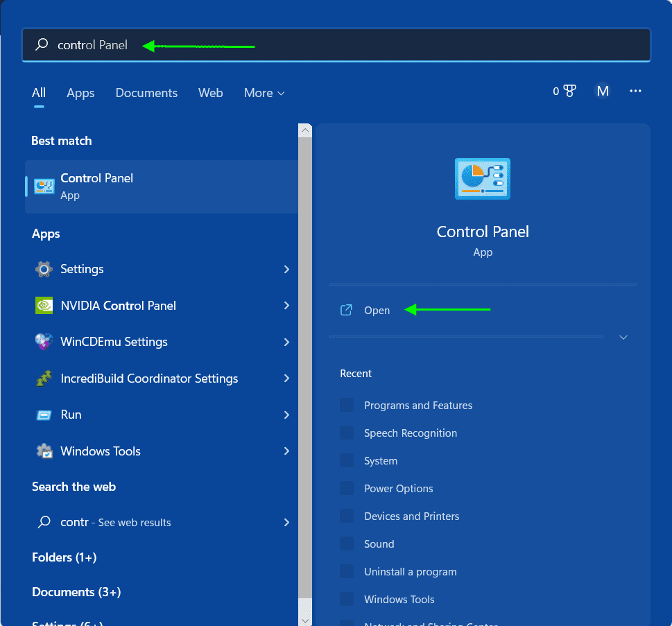
Task: Click icon next to System recent item
Action: pos(347,460)
